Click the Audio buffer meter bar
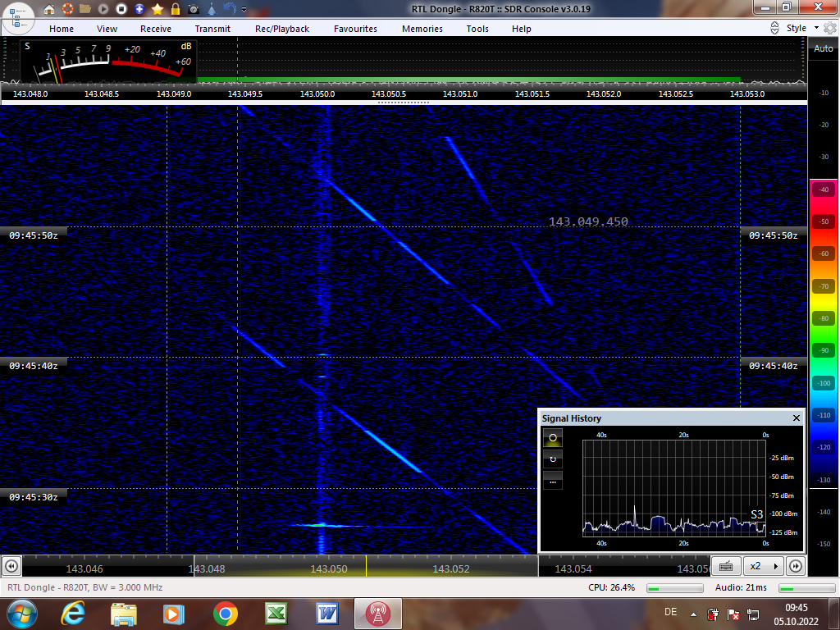The width and height of the screenshot is (840, 630). (x=807, y=588)
